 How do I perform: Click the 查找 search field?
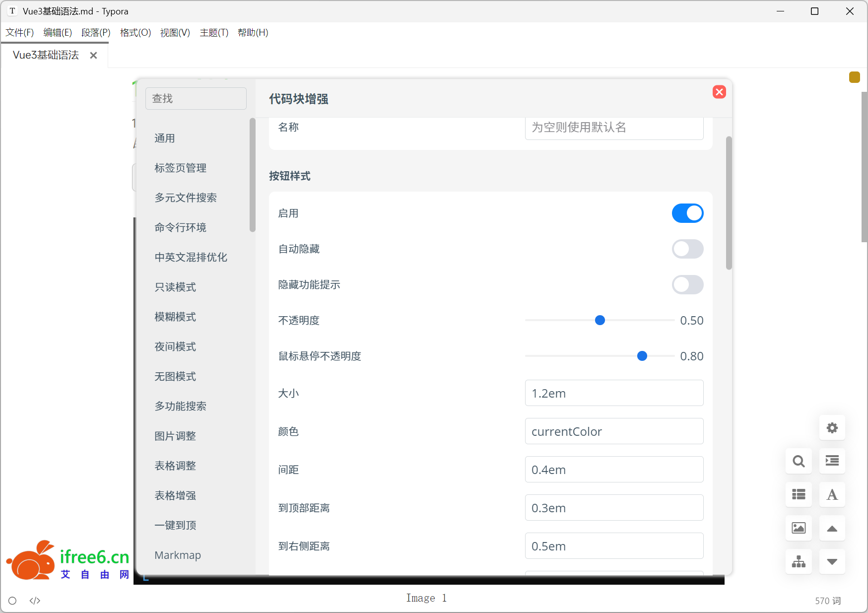196,98
